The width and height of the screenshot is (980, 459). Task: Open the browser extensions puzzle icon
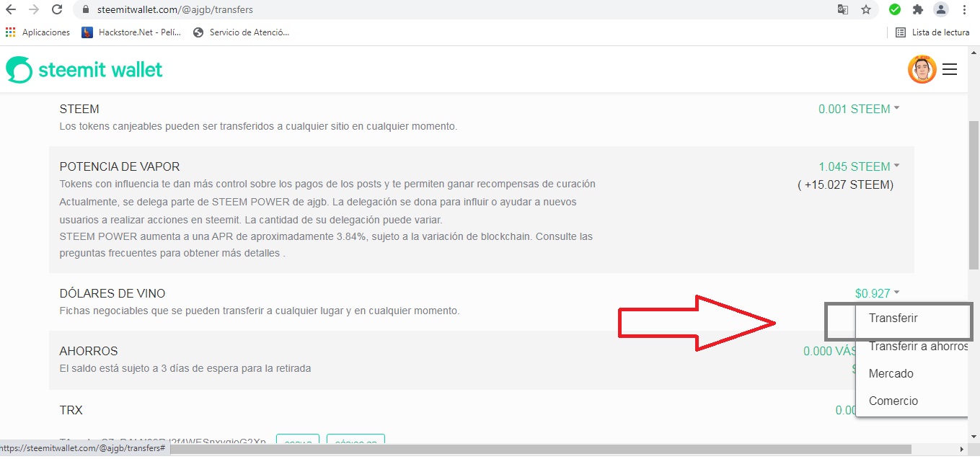pyautogui.click(x=918, y=10)
